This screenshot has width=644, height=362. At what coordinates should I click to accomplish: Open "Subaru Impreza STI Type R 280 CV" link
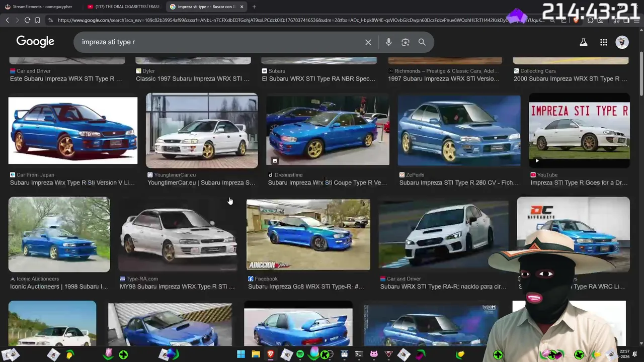click(x=459, y=183)
